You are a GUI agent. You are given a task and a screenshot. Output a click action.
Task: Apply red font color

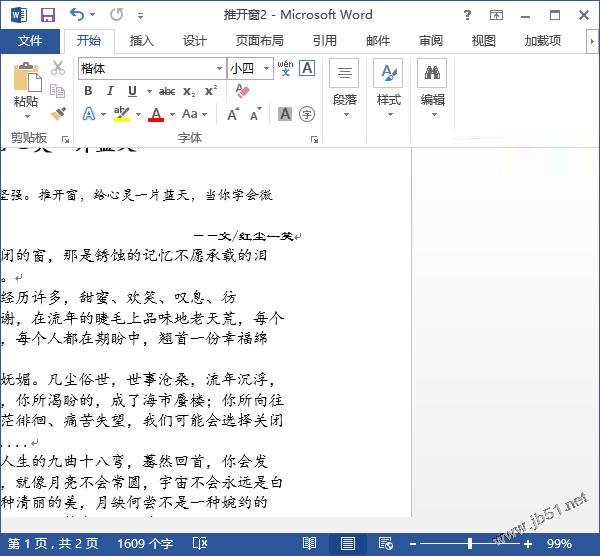pyautogui.click(x=156, y=114)
